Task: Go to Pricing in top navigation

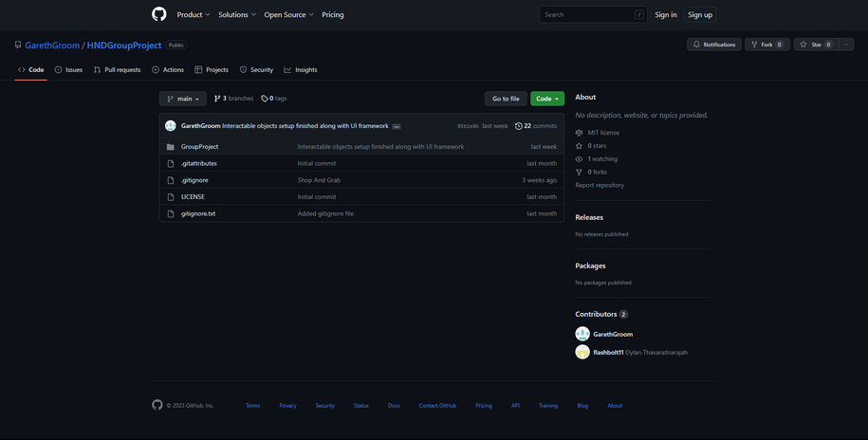Action: 333,15
